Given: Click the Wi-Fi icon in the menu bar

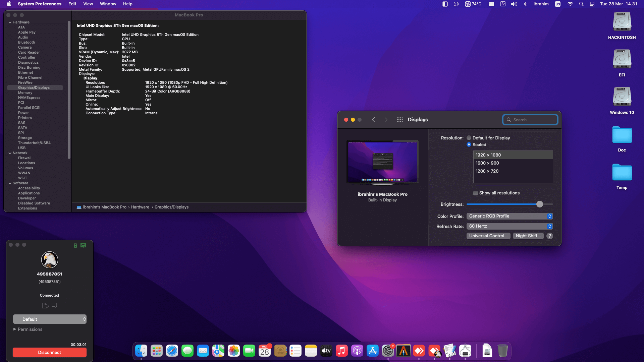Looking at the screenshot, I should click(x=570, y=4).
